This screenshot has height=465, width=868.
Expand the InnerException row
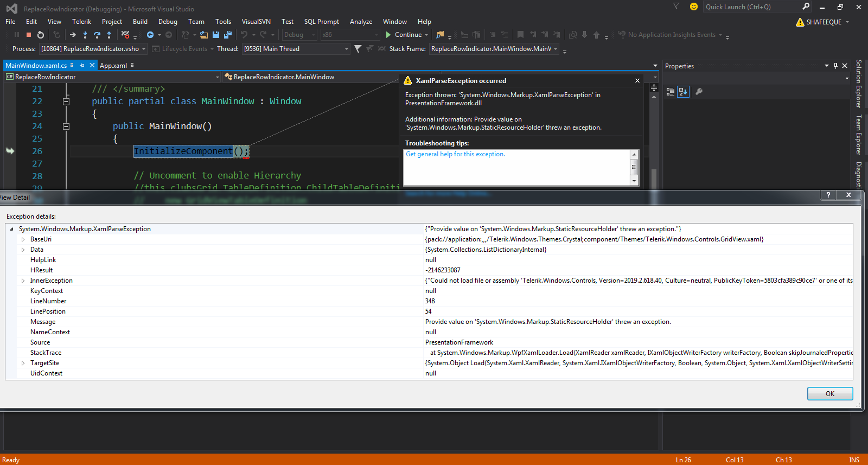[23, 281]
